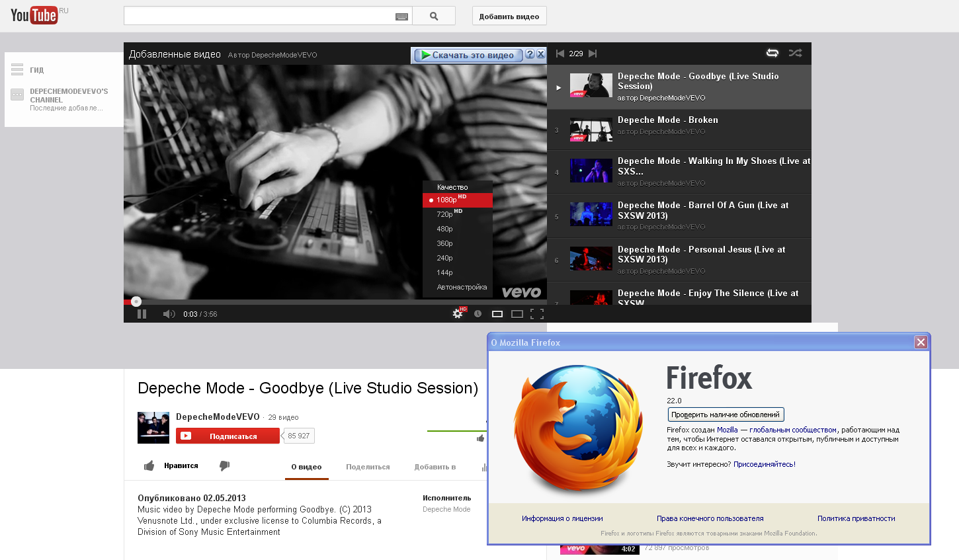
Task: Switch player to large view size
Action: (x=517, y=314)
